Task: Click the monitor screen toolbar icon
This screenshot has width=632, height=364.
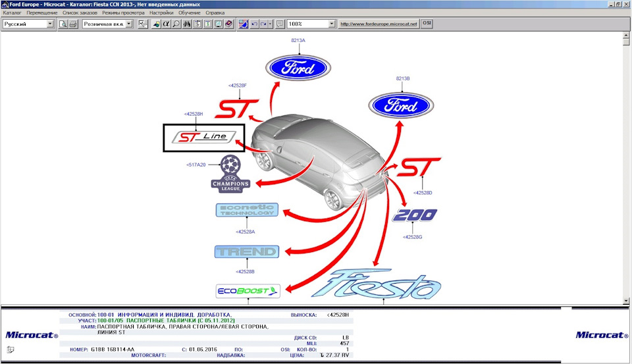Action: (218, 24)
